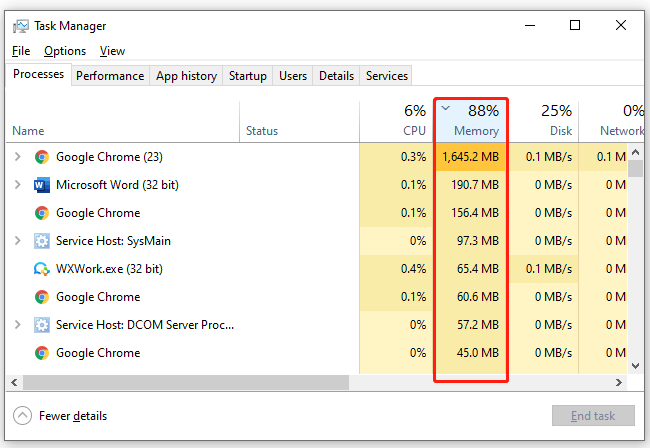Image resolution: width=650 pixels, height=448 pixels.
Task: Switch to the App history tab
Action: [x=187, y=76]
